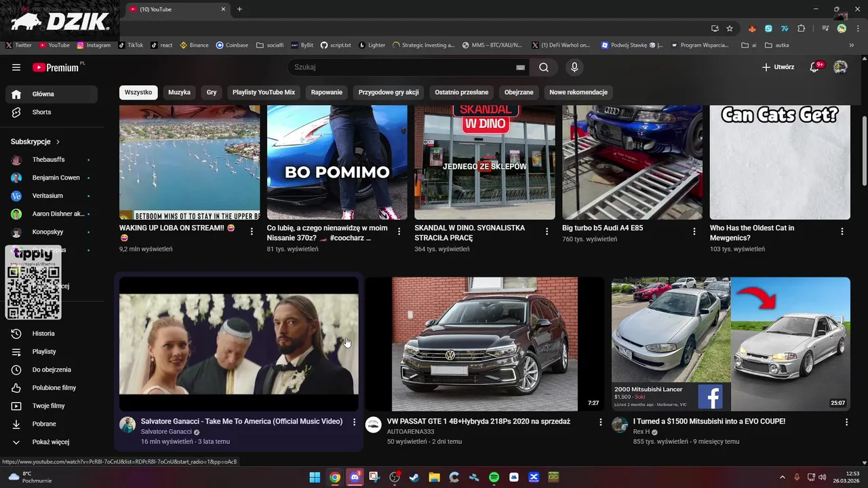Image resolution: width=868 pixels, height=488 pixels.
Task: Open the Chrome extensions puzzle icon
Action: (x=801, y=28)
